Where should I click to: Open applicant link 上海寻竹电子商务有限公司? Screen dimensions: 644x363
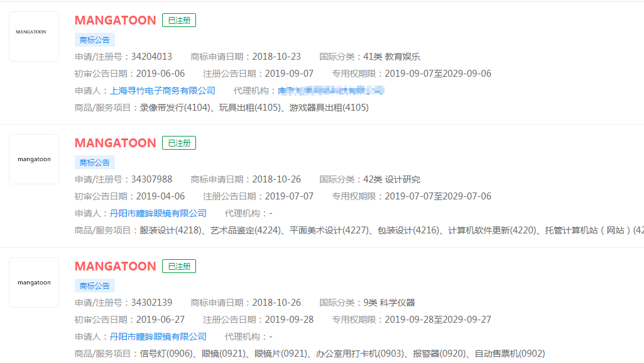(162, 91)
